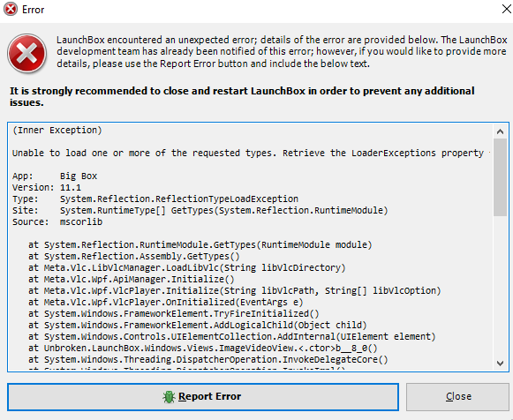Click the scrollbar down arrow in error details
This screenshot has width=513, height=420.
[500, 364]
